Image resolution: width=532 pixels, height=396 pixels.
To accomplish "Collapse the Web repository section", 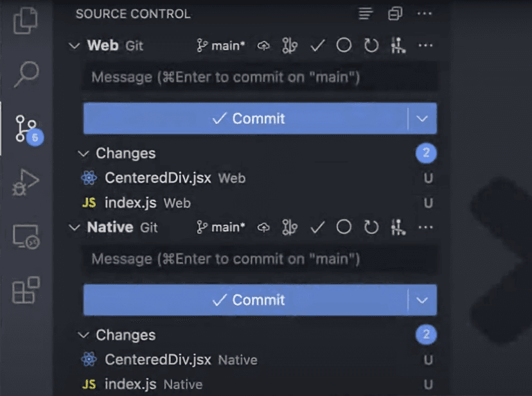I will click(x=74, y=46).
